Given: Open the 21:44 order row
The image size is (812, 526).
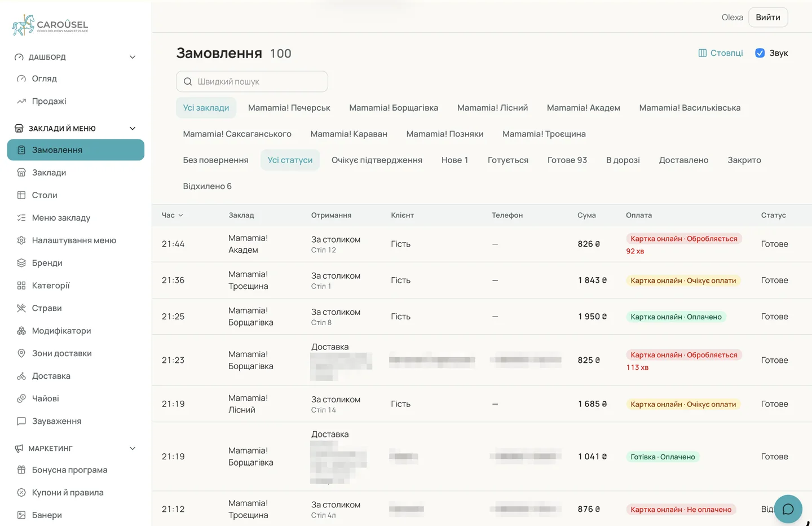Looking at the screenshot, I should [482, 244].
